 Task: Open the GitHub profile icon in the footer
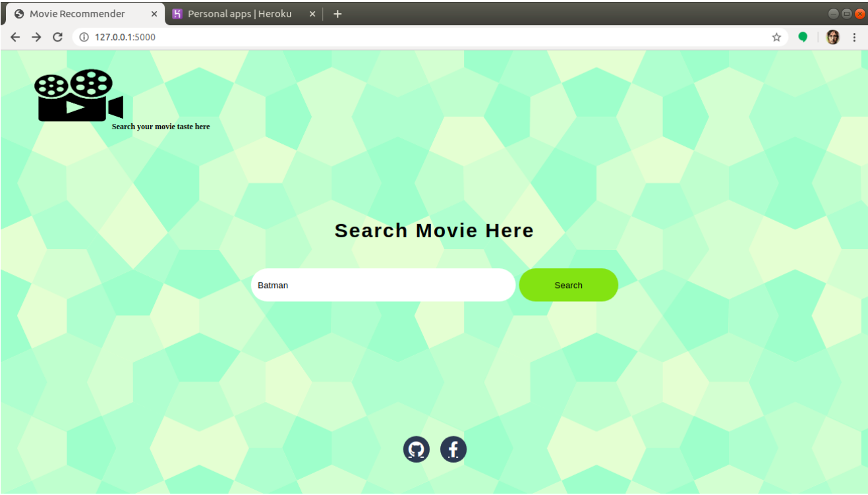coord(416,449)
